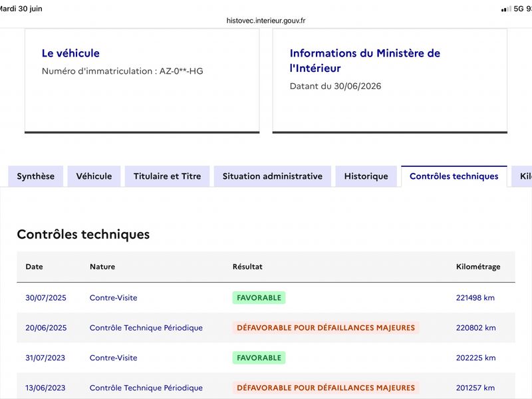Image resolution: width=532 pixels, height=399 pixels.
Task: Click Contrôle Technique Périodique in 13/06/2023 row
Action: [146, 388]
